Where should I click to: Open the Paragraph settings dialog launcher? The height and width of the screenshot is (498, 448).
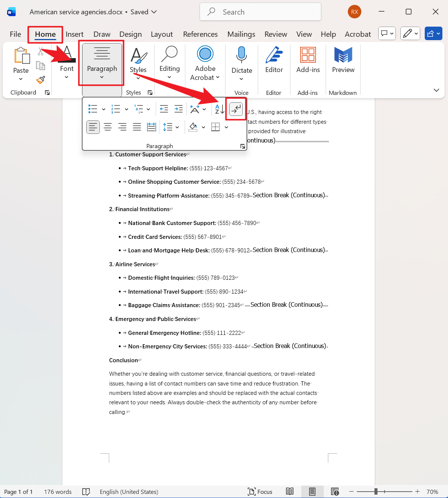pos(243,146)
